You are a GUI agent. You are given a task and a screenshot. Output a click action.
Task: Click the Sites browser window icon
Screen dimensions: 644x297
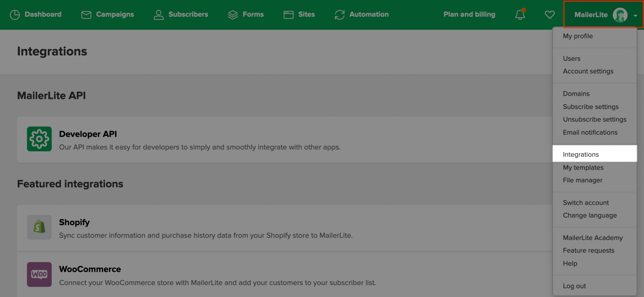coord(288,15)
